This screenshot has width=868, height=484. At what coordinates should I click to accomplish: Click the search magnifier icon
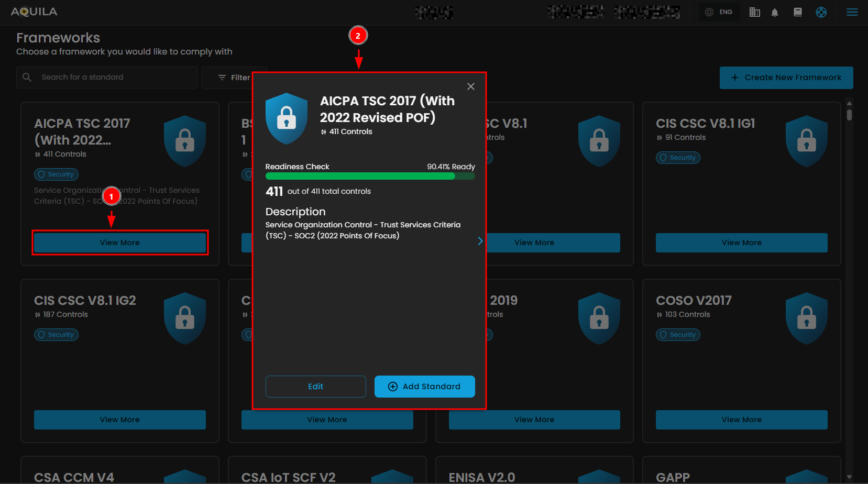pyautogui.click(x=27, y=77)
